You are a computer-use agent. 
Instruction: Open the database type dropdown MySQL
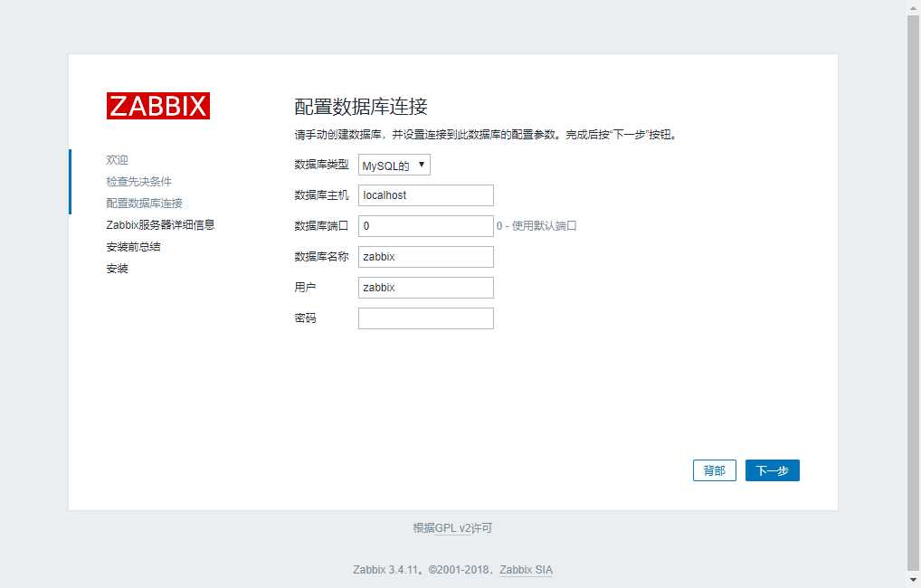coord(394,165)
